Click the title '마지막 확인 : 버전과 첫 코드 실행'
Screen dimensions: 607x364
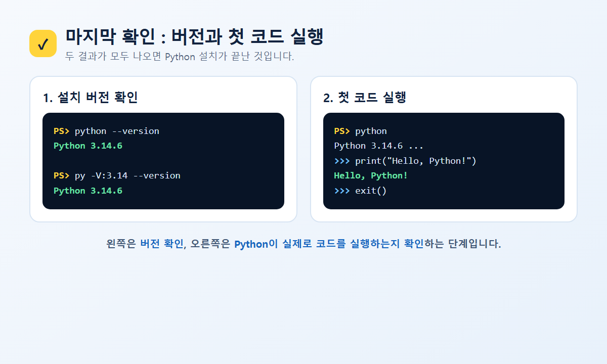point(194,37)
